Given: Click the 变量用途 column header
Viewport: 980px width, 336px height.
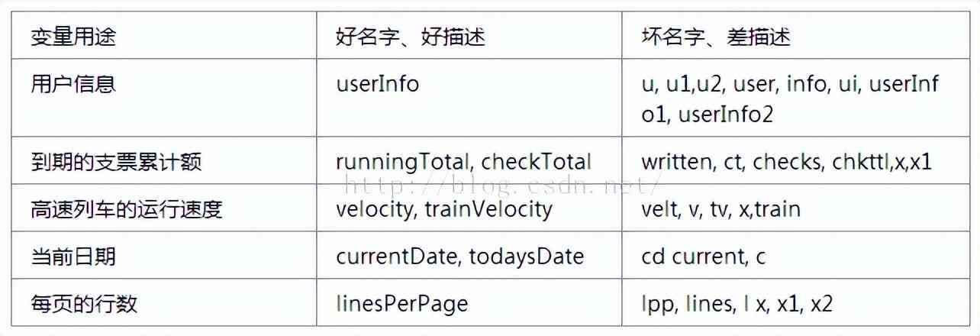Looking at the screenshot, I should [x=73, y=37].
